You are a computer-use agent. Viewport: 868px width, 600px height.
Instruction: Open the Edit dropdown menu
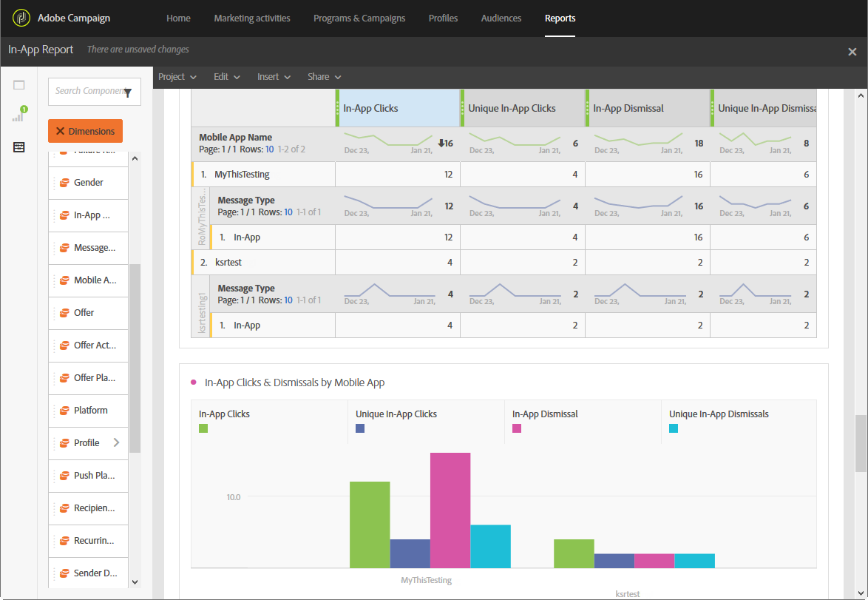point(227,77)
